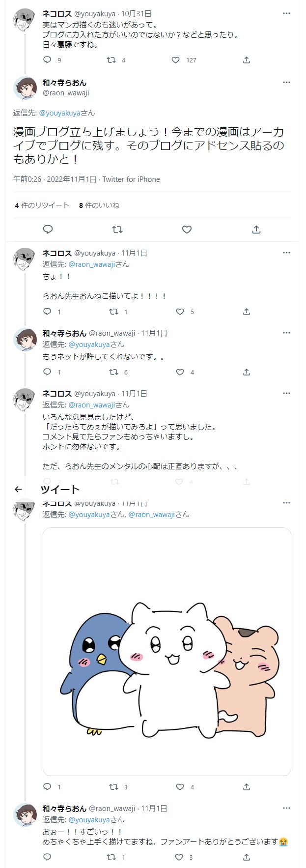Image resolution: width=306 pixels, height=868 pixels.
Task: Open more options on top ネコロス tweet
Action: (x=286, y=13)
